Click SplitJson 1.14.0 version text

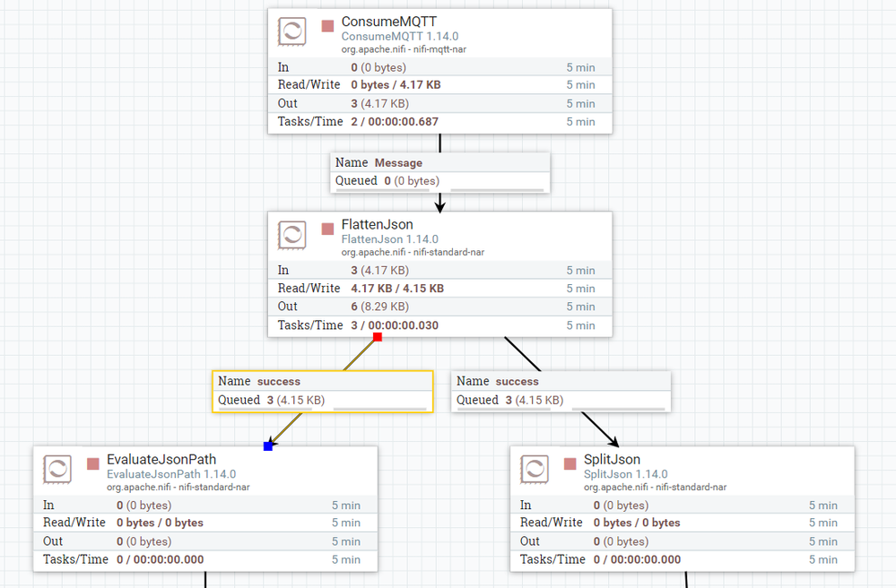(x=626, y=474)
